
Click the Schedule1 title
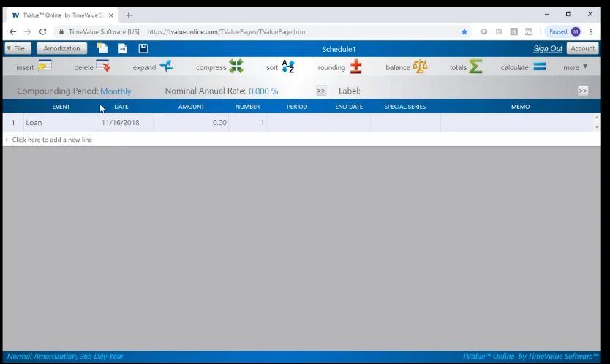[339, 49]
